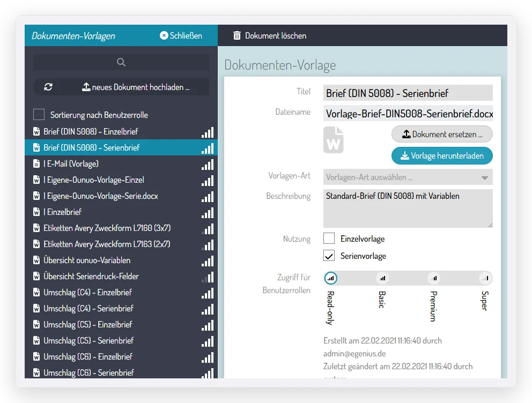Select Umschlag (C4) - Einzelbrief template

(121, 293)
